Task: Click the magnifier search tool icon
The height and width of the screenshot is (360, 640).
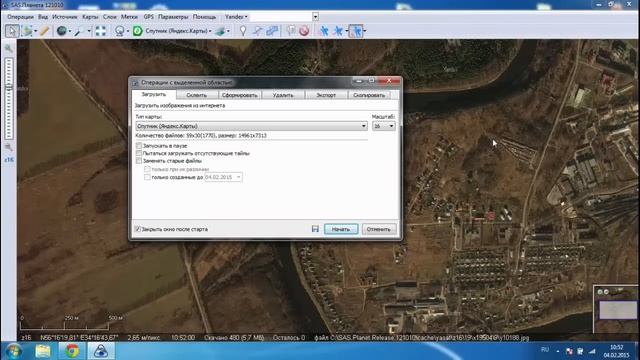Action: (79, 31)
